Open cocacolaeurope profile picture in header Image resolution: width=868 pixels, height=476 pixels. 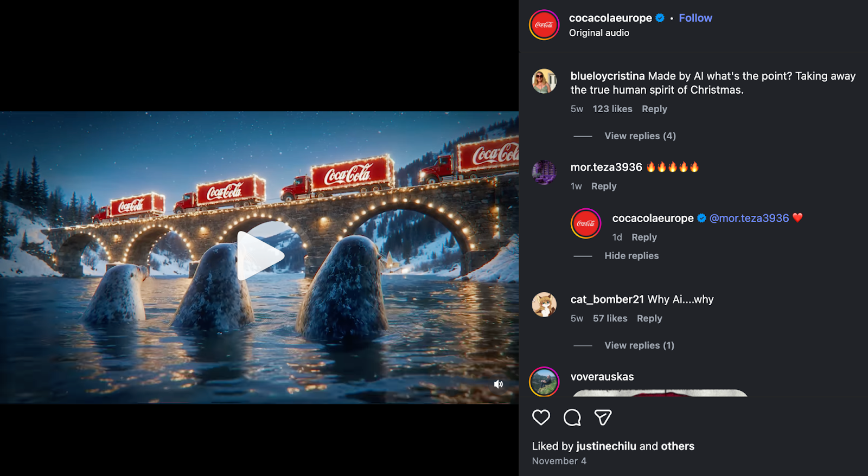(x=544, y=25)
